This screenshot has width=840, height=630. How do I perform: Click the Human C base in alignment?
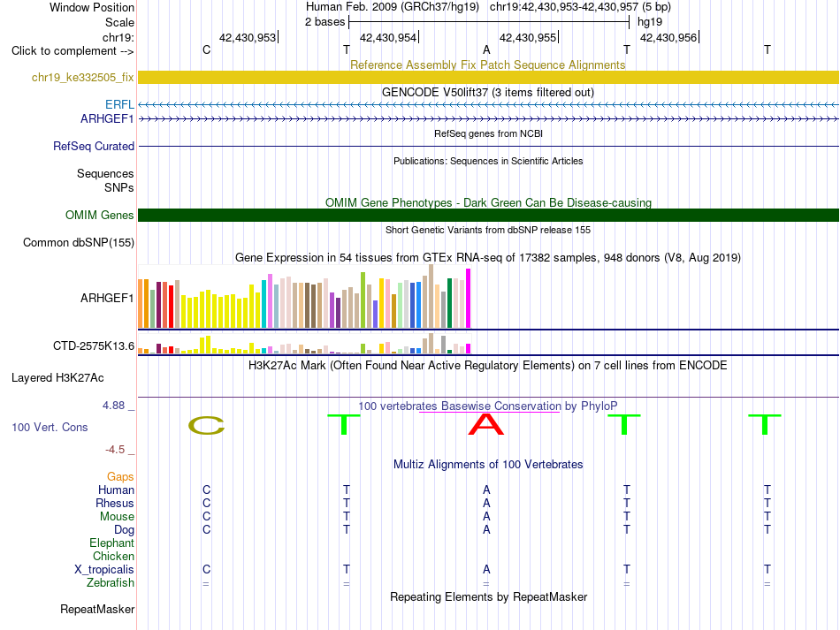[x=206, y=490]
